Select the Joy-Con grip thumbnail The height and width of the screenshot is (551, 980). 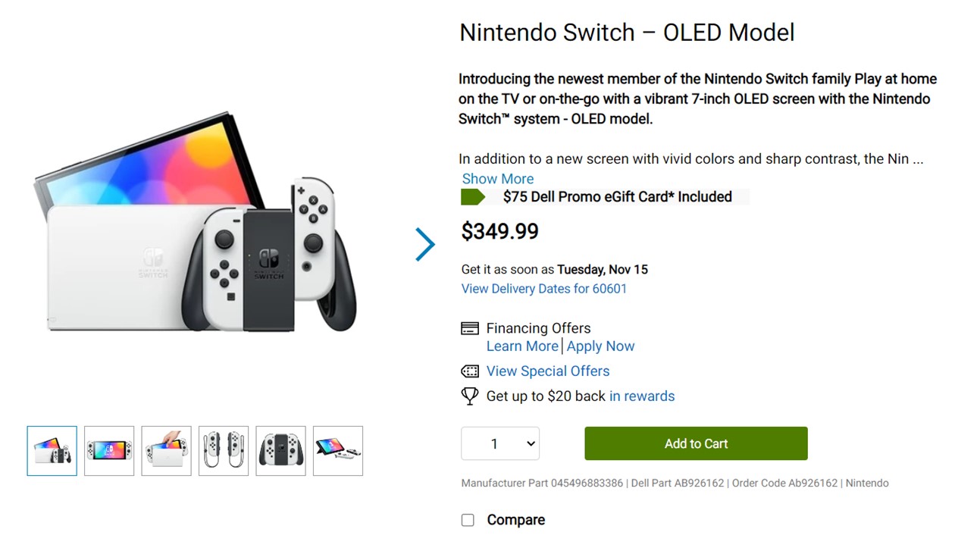click(280, 451)
